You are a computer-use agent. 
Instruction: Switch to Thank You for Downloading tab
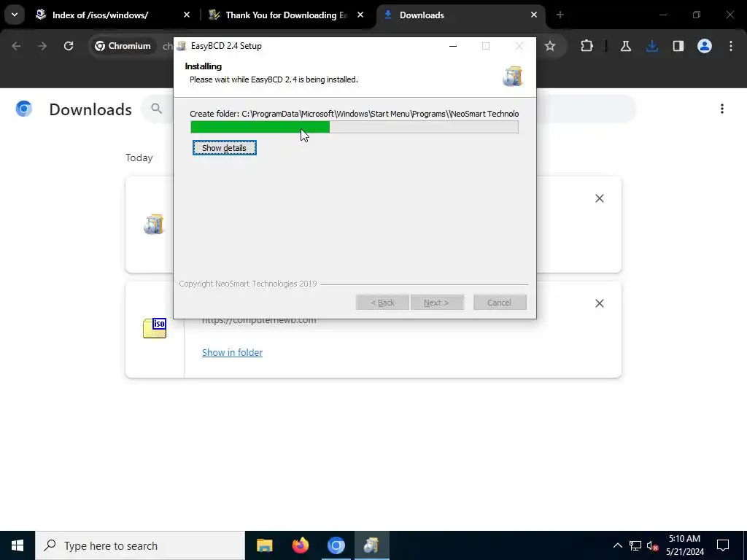pyautogui.click(x=286, y=15)
